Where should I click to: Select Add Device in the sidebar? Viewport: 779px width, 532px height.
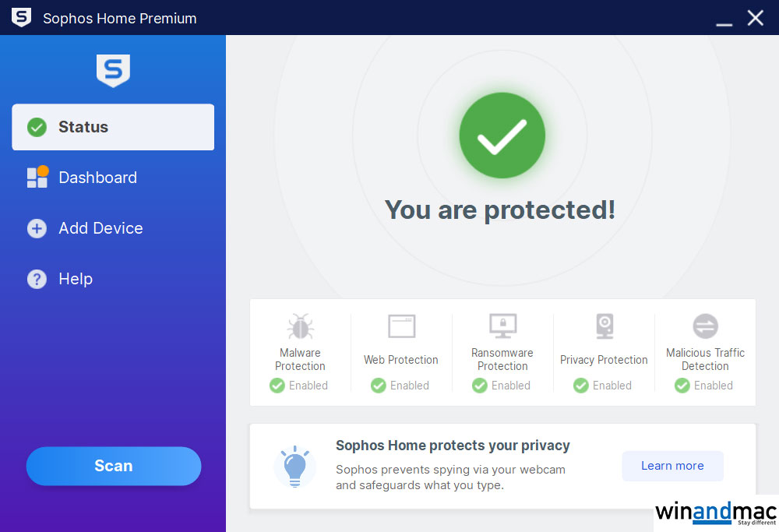(x=100, y=228)
